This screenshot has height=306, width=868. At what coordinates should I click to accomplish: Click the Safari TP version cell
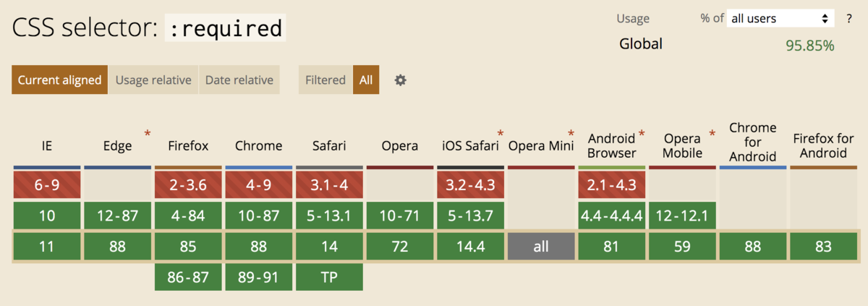tap(329, 277)
